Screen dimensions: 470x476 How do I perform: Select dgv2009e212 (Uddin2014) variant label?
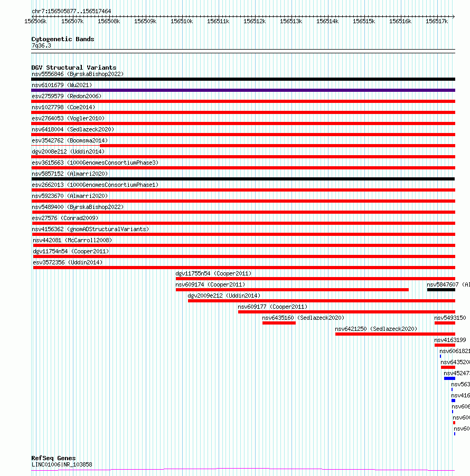point(224,296)
